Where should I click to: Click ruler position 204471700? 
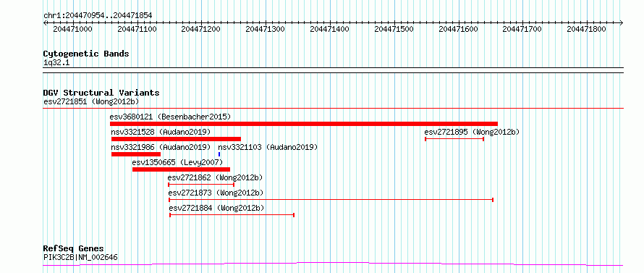[522, 29]
